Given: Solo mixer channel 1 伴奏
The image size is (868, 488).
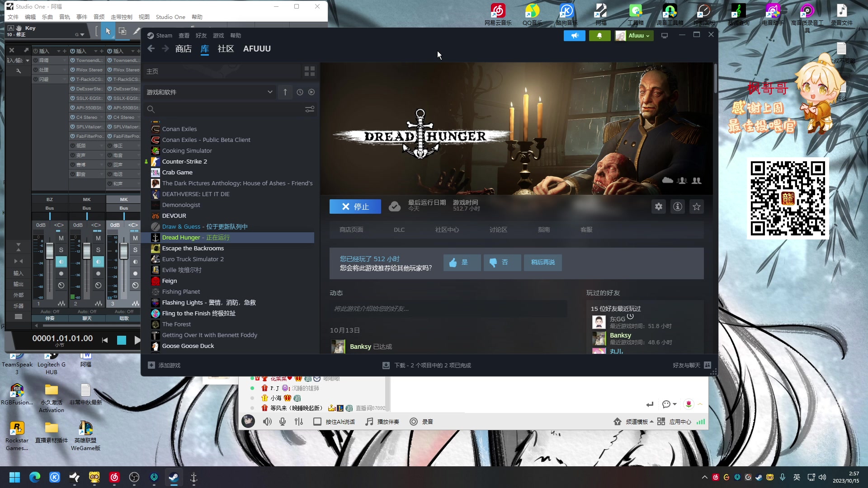Looking at the screenshot, I should [x=61, y=250].
